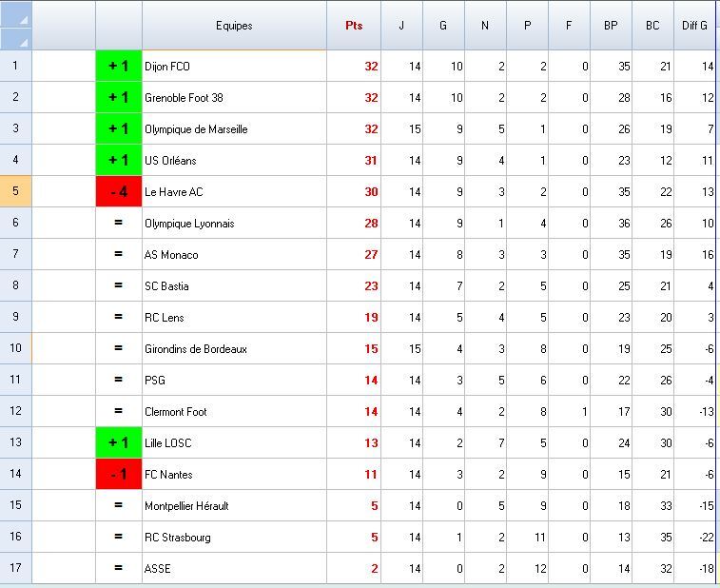720x588 pixels.
Task: Select the red -1 cell beside FC Nantes
Action: tap(119, 474)
